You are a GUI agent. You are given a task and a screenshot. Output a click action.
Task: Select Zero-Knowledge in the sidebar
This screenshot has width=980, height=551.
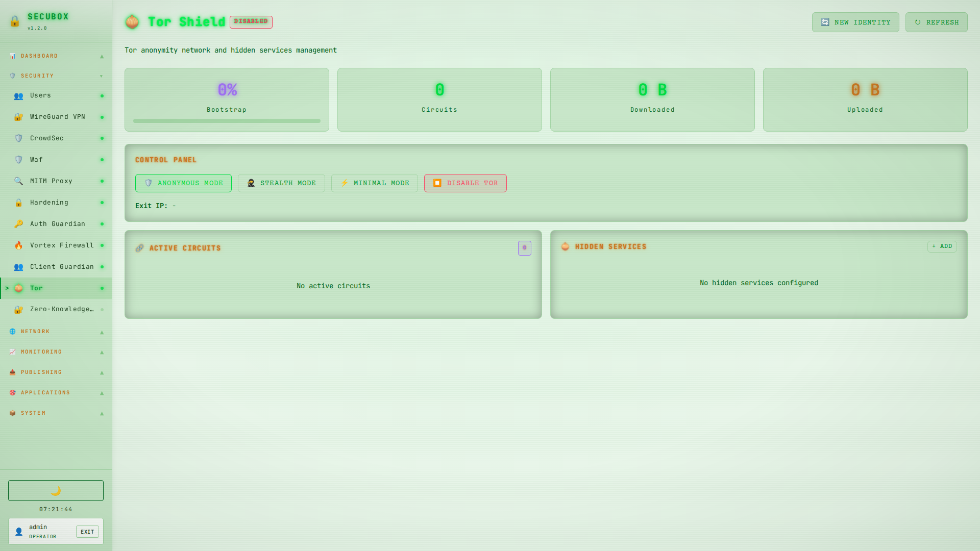(x=55, y=309)
